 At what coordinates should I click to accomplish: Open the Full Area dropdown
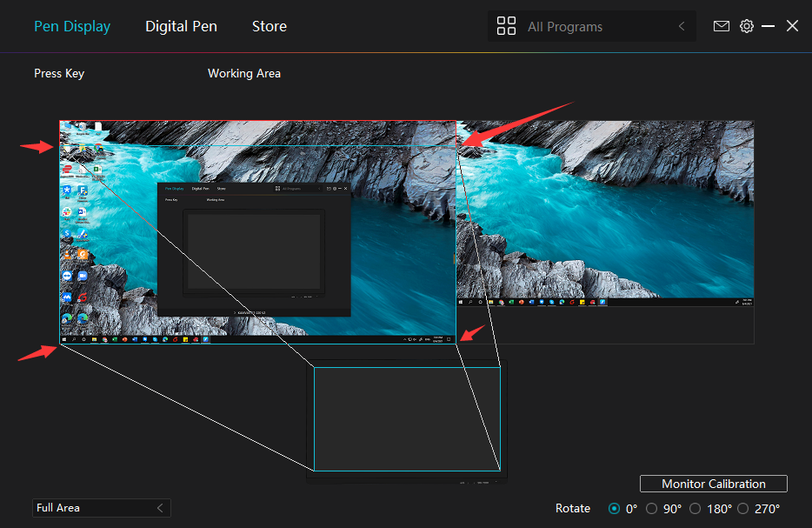(101, 508)
